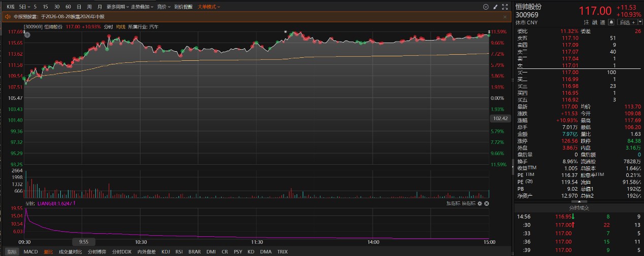Open the 更多周期 more periods dropdown
Viewport: 644px width, 256px height.
(x=117, y=7)
